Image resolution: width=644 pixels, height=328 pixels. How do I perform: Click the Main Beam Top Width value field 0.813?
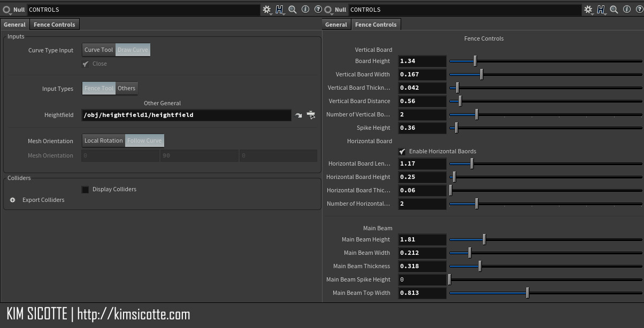tap(422, 293)
